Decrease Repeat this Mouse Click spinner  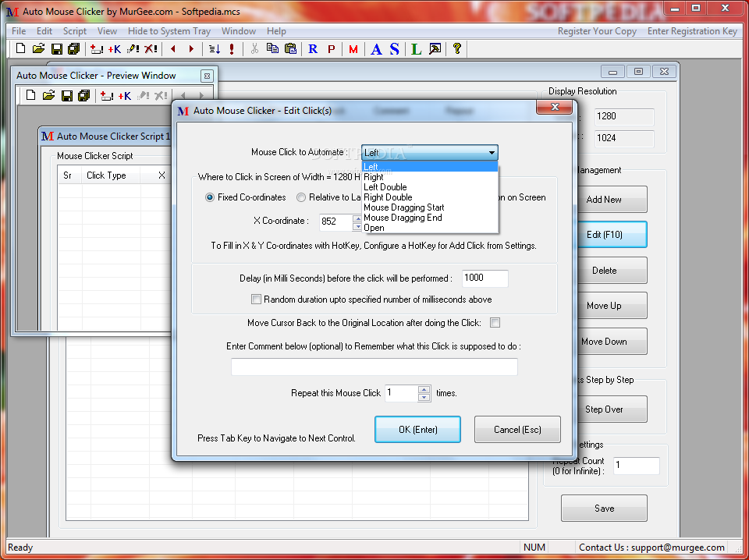tap(424, 397)
